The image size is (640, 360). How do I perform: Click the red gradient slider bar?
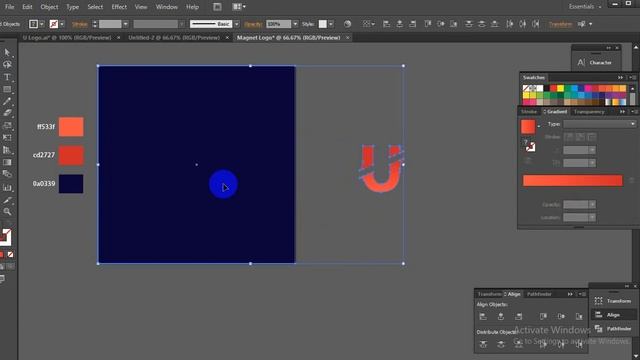pos(573,180)
